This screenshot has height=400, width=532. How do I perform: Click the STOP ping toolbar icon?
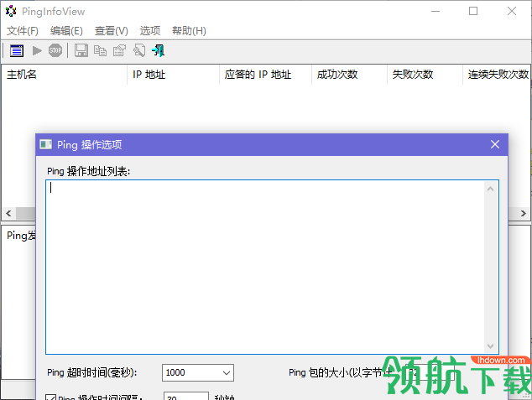(55, 51)
